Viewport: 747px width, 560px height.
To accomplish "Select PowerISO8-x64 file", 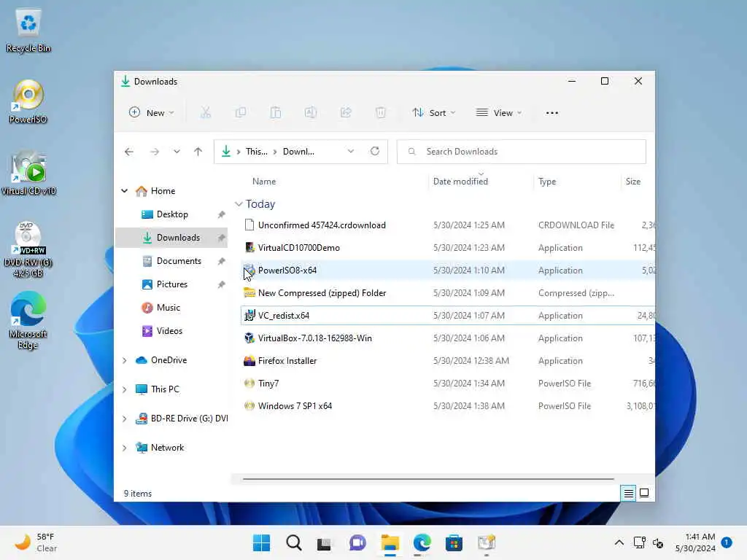I will [447, 271].
